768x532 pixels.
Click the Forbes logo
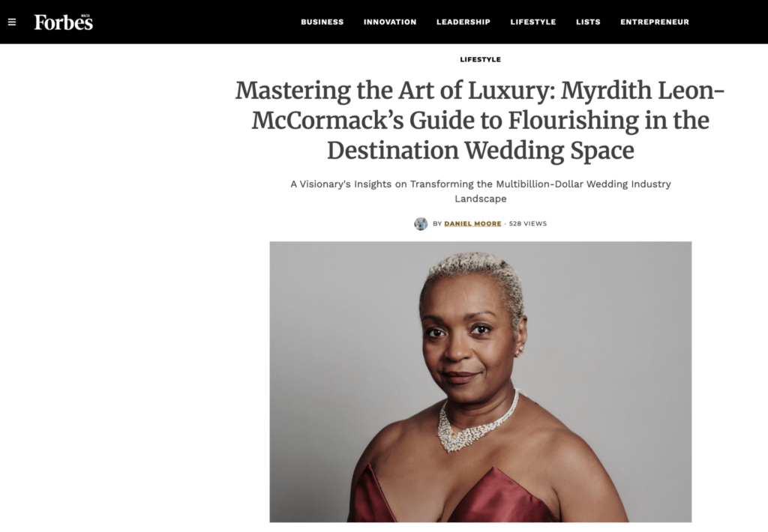63,22
